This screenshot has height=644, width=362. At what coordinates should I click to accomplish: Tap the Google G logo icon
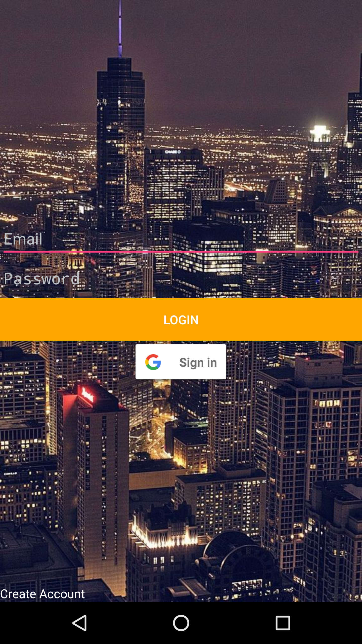click(153, 362)
